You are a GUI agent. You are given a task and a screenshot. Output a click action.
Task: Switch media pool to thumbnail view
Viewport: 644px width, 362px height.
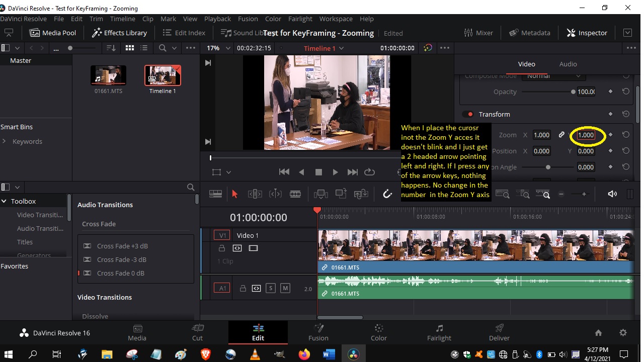pyautogui.click(x=130, y=48)
